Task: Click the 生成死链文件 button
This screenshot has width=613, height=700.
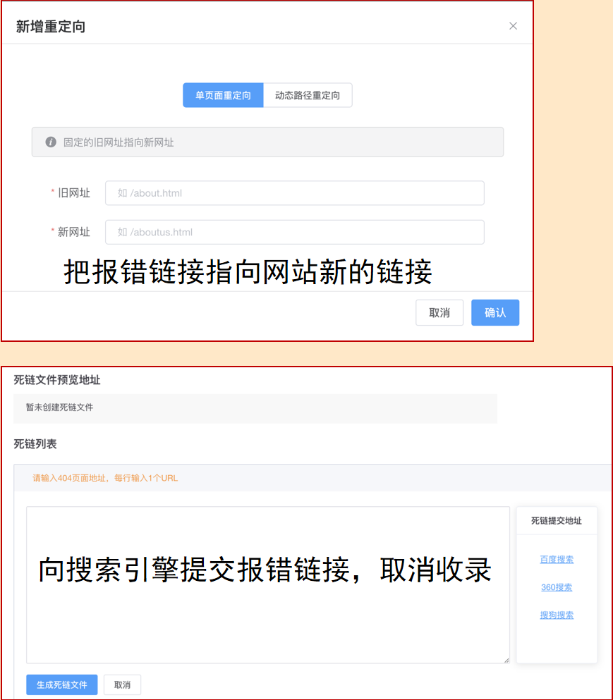Action: [x=61, y=684]
